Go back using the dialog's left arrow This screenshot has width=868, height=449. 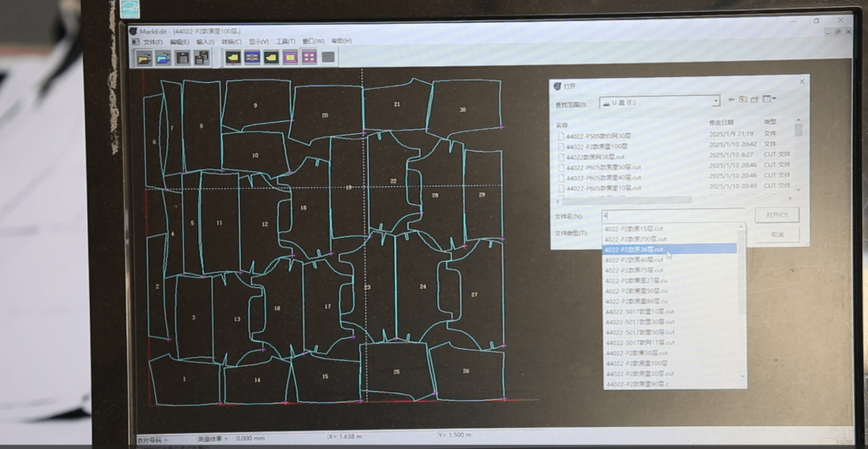pyautogui.click(x=730, y=100)
